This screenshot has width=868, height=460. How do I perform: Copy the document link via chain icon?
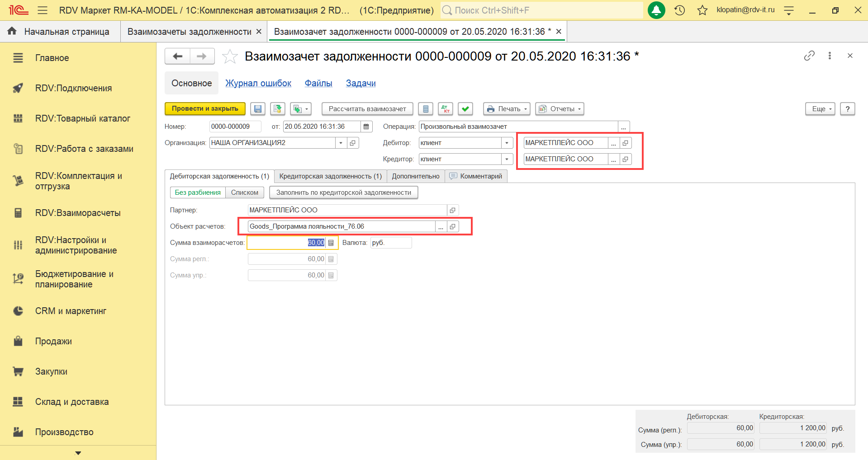[809, 56]
